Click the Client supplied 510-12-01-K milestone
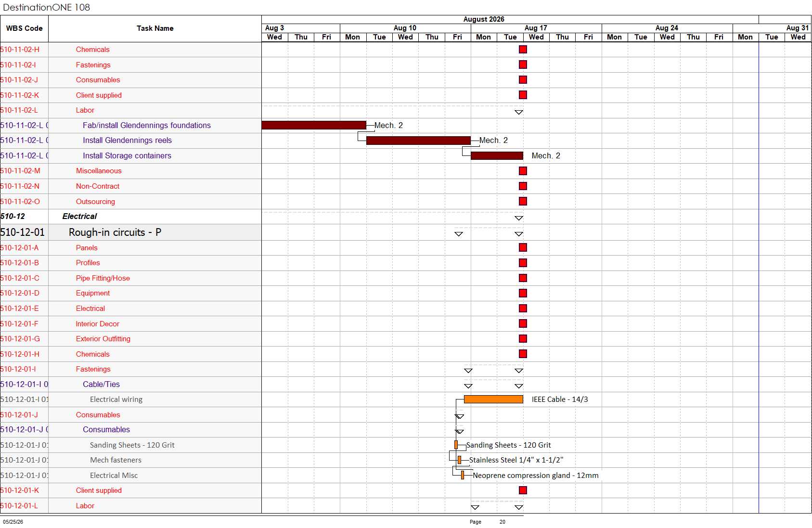Image resolution: width=812 pixels, height=528 pixels. coord(523,490)
